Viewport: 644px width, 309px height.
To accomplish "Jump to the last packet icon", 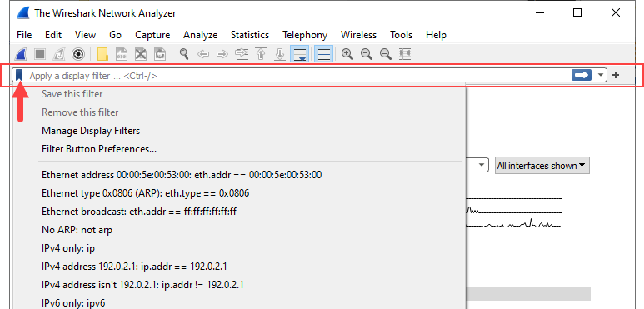I will coord(280,54).
